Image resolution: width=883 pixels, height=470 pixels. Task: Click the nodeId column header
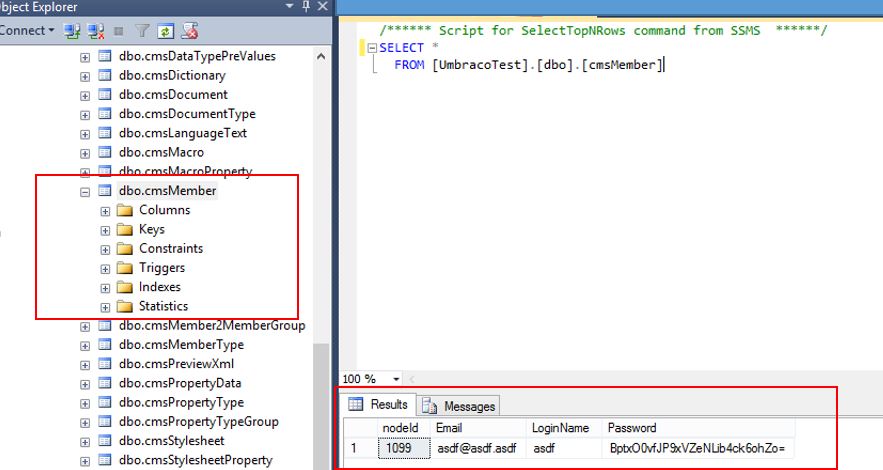point(404,428)
